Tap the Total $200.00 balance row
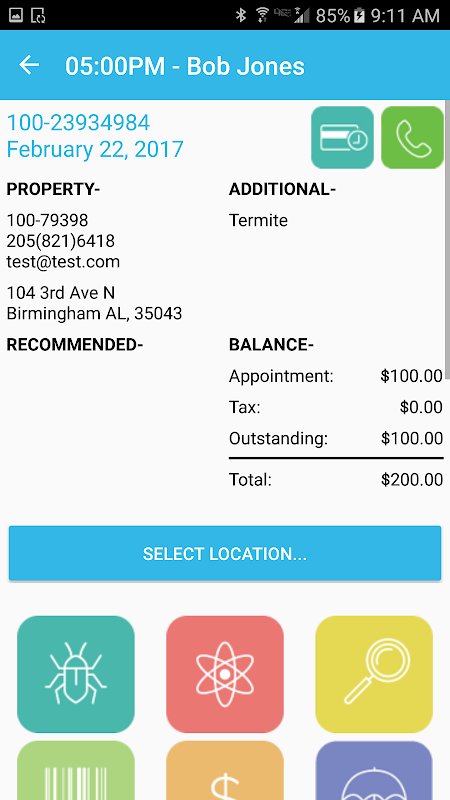Screen dimensions: 450x800 click(x=336, y=480)
